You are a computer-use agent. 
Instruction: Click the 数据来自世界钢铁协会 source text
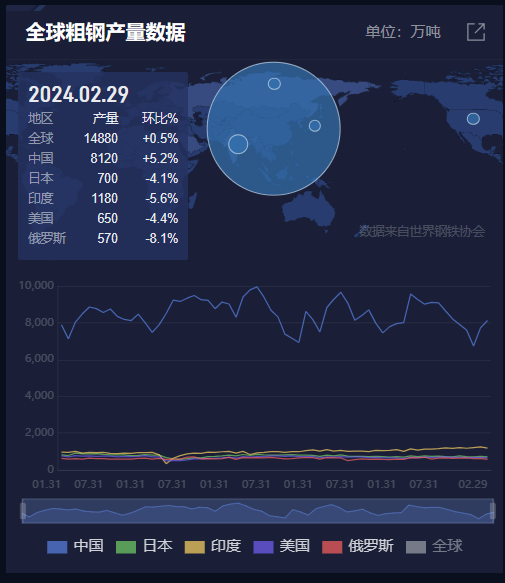(422, 231)
